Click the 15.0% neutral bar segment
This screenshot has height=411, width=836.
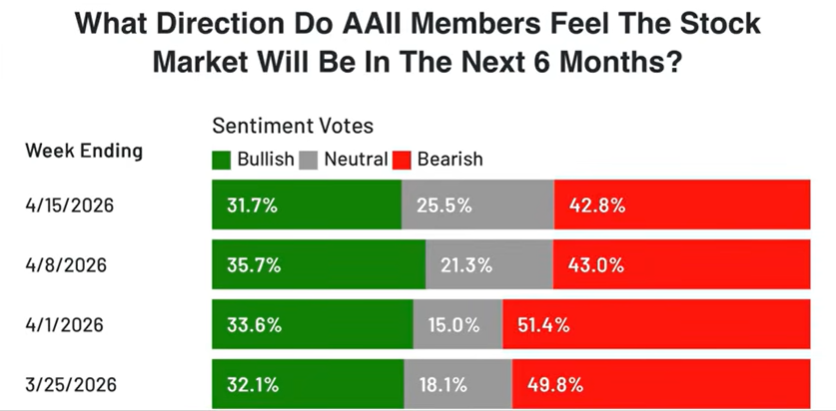pyautogui.click(x=457, y=325)
